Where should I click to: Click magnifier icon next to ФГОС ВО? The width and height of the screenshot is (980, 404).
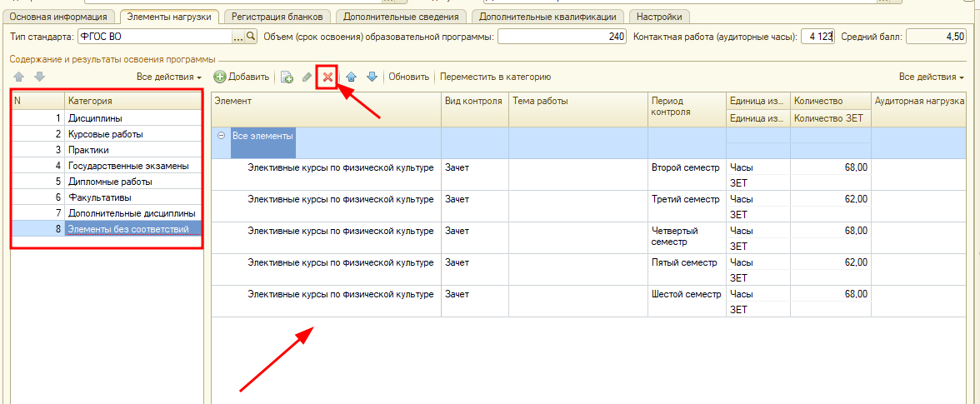pos(251,37)
